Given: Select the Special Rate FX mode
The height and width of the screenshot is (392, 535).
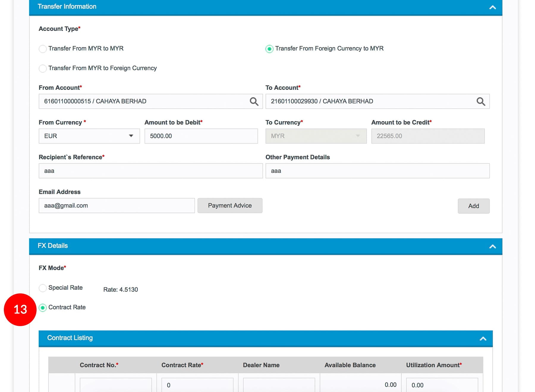Looking at the screenshot, I should [x=43, y=288].
